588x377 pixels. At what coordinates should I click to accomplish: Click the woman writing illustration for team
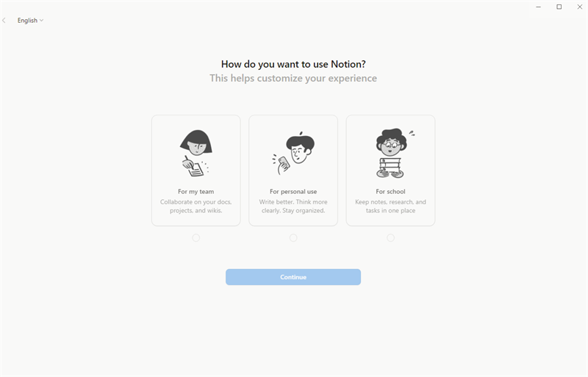click(196, 153)
